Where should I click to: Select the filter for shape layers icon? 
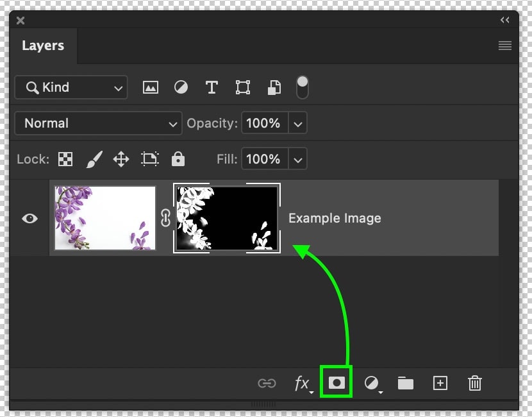click(x=242, y=87)
